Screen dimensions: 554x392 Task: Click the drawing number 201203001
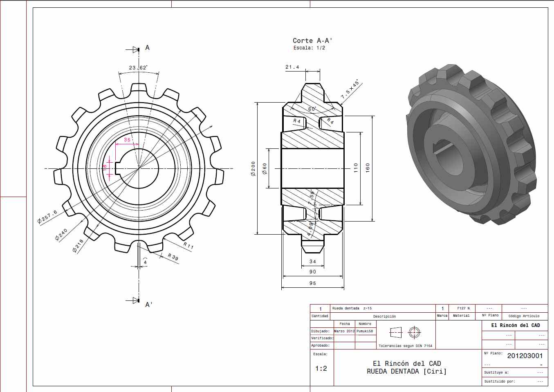tap(525, 356)
